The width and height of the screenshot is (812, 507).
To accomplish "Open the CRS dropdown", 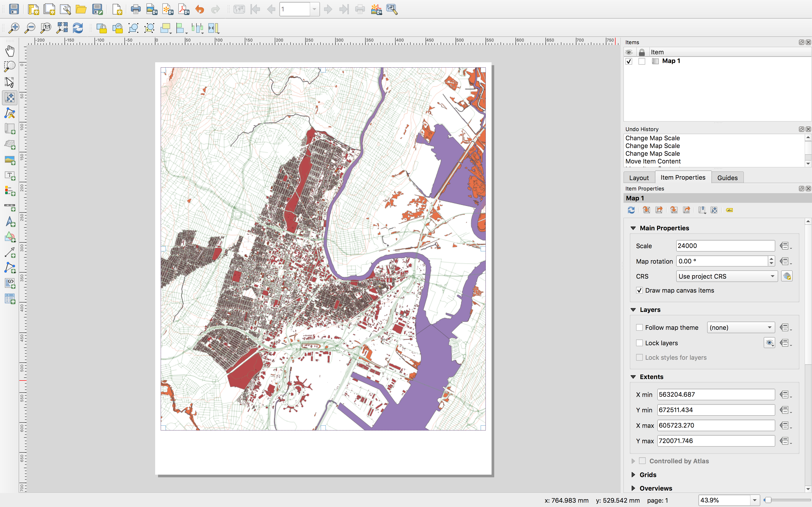I will coord(726,276).
